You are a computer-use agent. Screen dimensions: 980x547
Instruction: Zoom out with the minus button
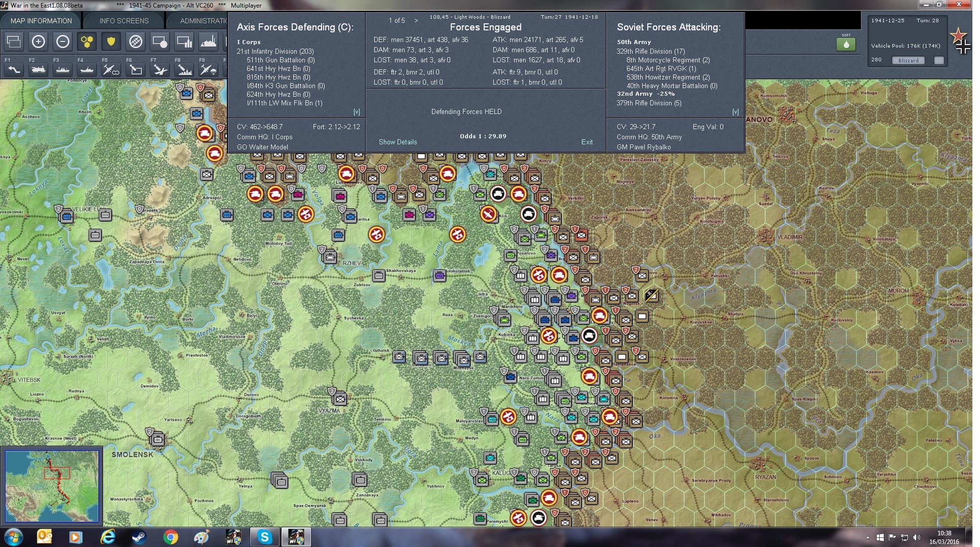(62, 42)
